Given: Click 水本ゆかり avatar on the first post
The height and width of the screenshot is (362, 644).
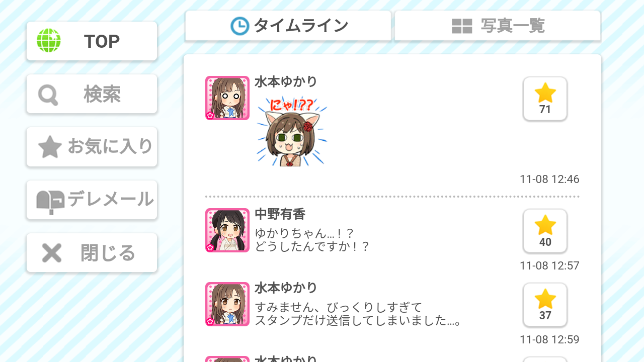Looking at the screenshot, I should [227, 98].
